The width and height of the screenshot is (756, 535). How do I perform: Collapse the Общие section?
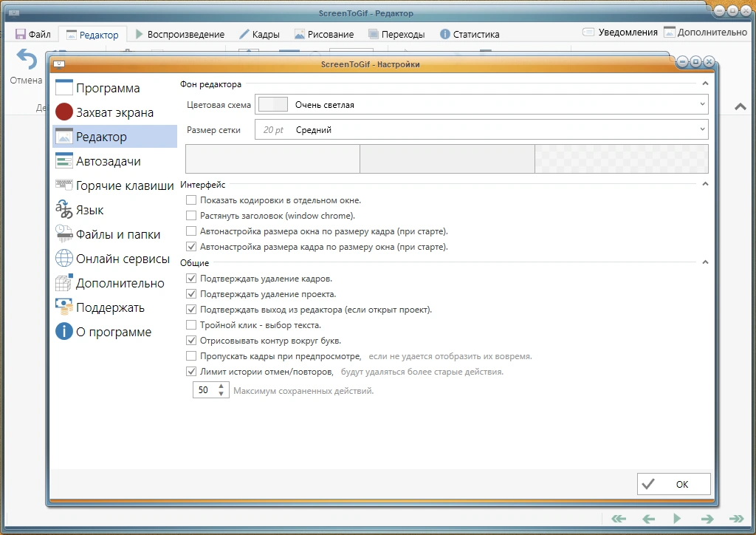[x=705, y=262]
